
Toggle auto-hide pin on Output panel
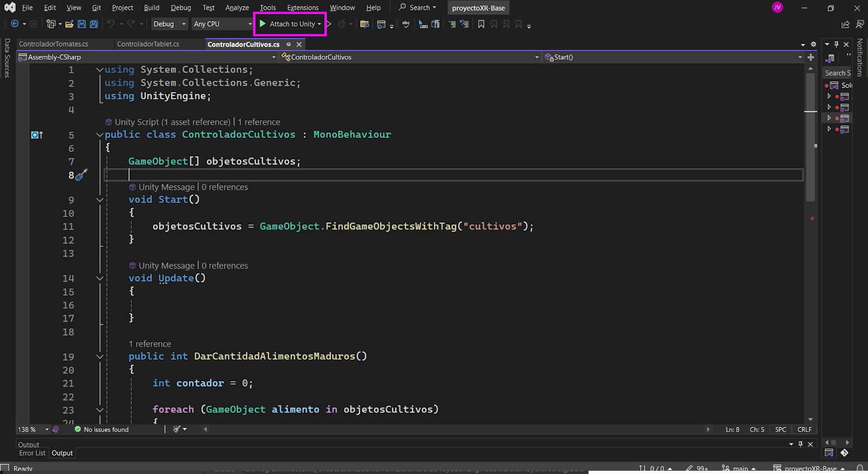click(x=800, y=444)
